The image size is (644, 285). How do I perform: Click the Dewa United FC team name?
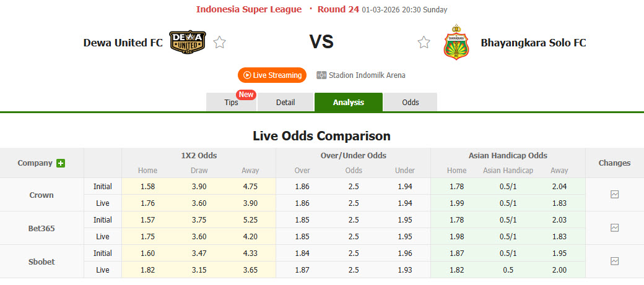click(x=123, y=43)
